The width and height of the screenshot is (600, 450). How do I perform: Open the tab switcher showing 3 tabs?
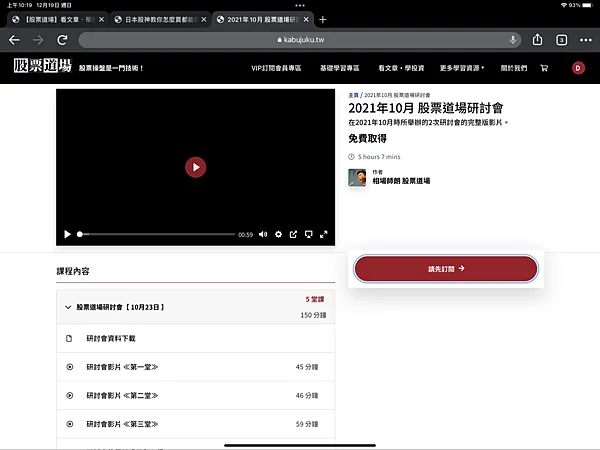pos(561,40)
